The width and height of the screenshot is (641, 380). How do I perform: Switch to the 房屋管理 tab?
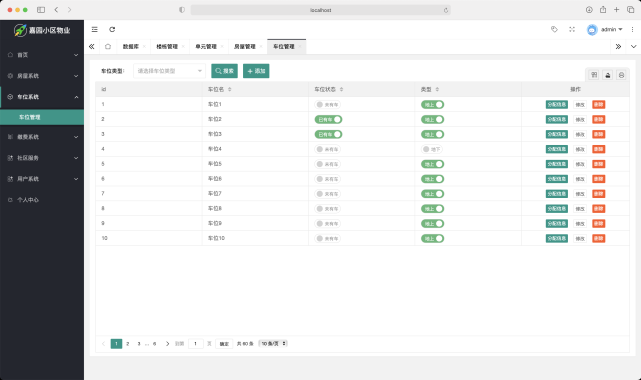pos(245,47)
